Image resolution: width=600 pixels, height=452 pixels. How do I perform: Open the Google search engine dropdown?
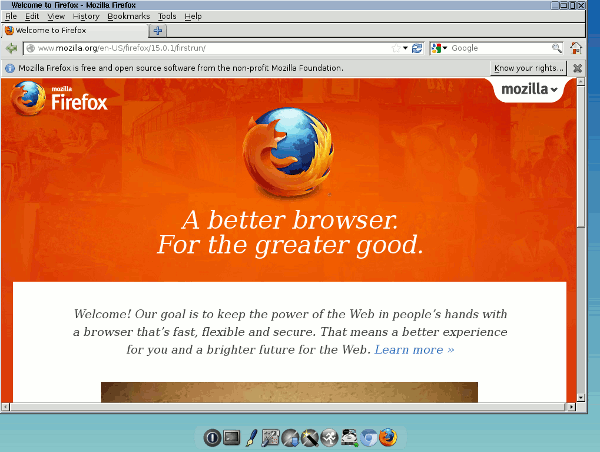[439, 48]
